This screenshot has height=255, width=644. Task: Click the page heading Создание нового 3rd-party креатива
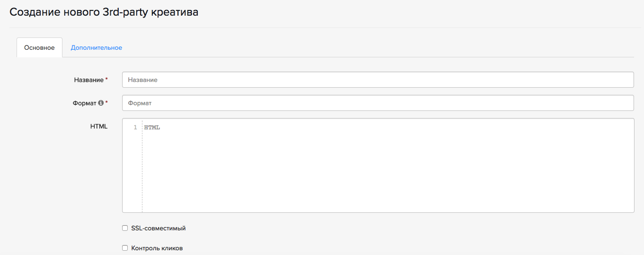point(104,12)
